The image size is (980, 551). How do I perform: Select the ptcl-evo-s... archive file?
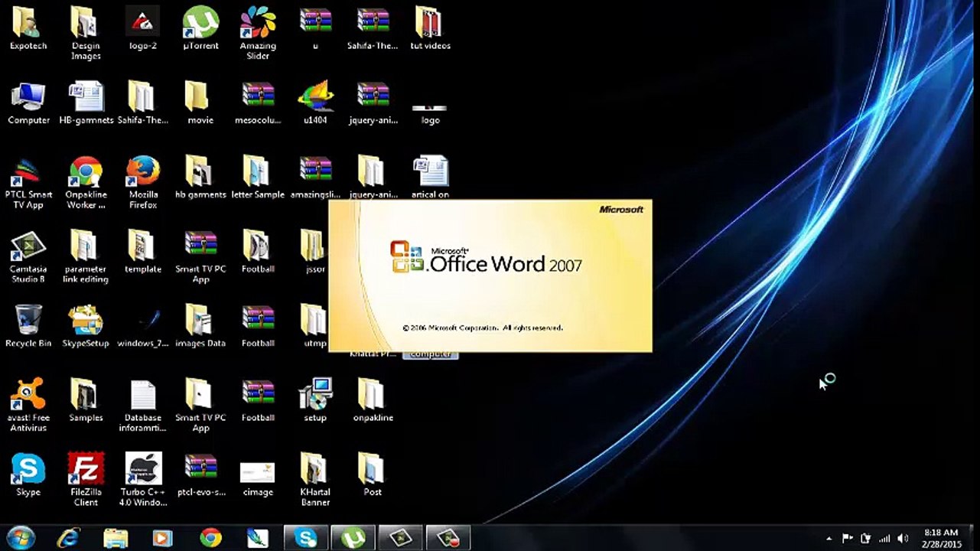click(200, 474)
